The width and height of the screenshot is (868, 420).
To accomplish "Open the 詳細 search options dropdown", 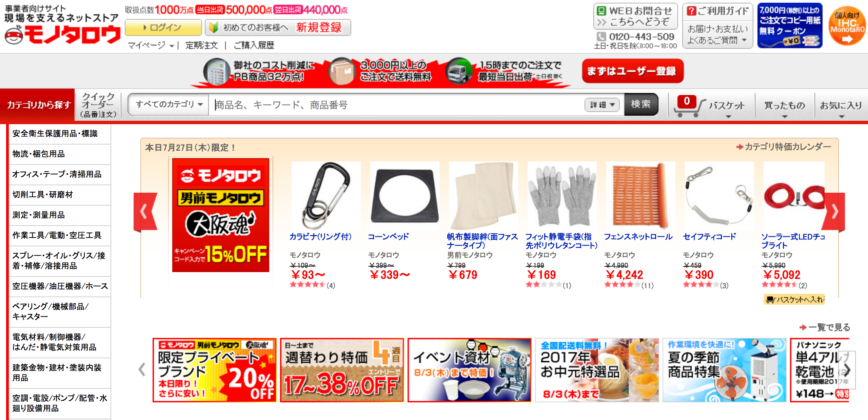I will tap(602, 105).
